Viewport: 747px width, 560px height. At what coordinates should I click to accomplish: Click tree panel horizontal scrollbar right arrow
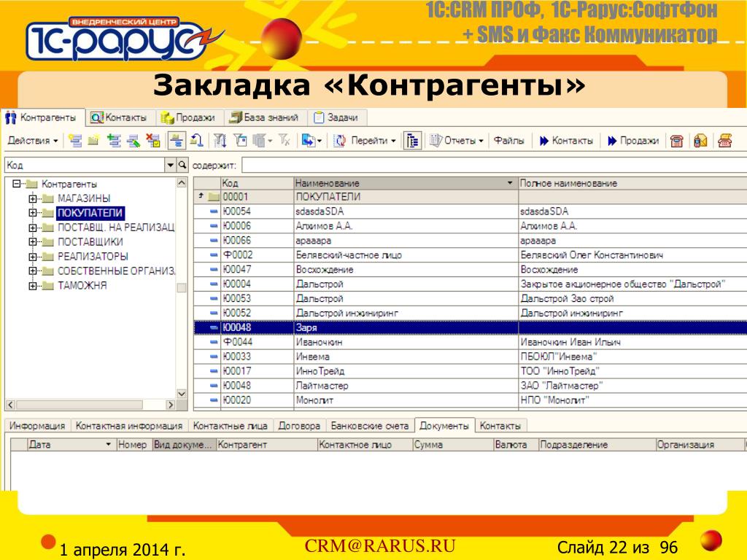coord(171,405)
